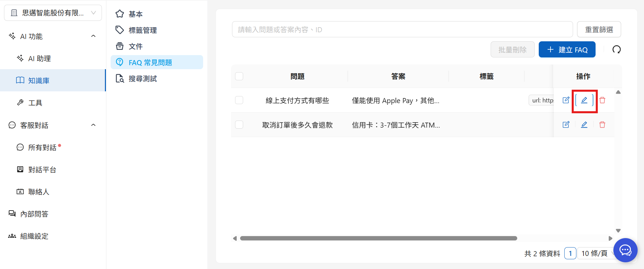
Task: Collapse the AI 功能 section
Action: [x=93, y=36]
